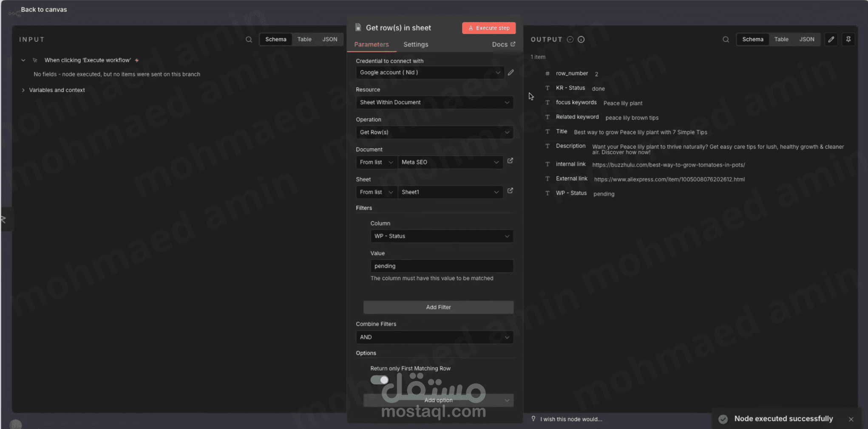The image size is (868, 429).
Task: Open the Meta SEO document dropdown
Action: 450,162
